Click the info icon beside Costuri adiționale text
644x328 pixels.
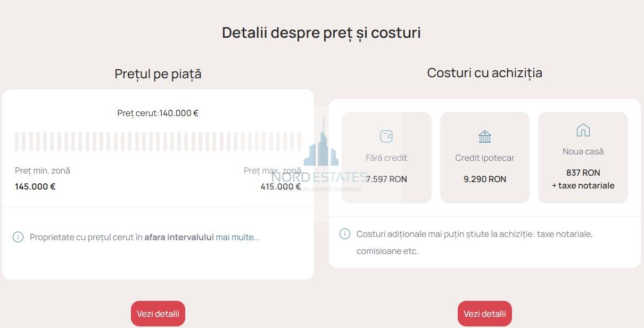point(345,234)
